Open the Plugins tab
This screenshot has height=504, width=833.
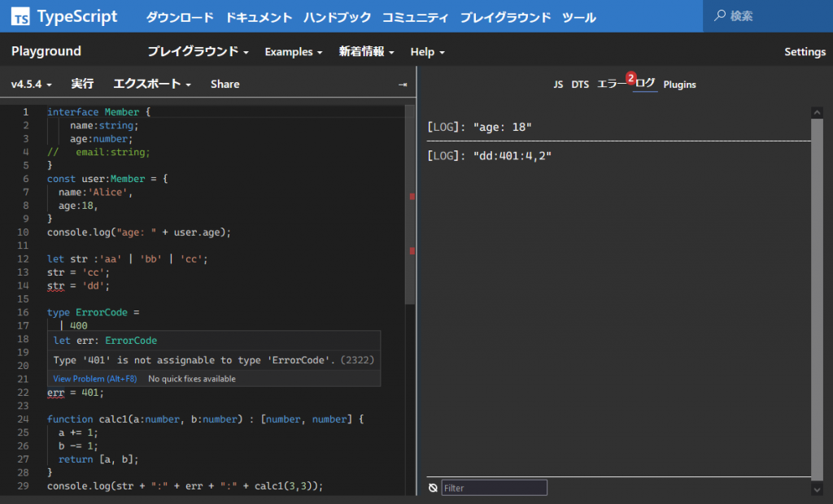679,84
